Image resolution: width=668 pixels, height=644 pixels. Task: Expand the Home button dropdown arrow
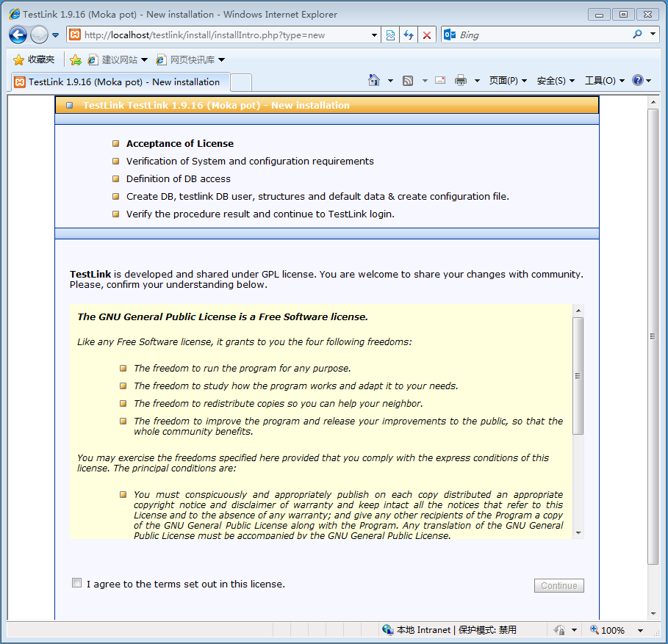pos(390,81)
